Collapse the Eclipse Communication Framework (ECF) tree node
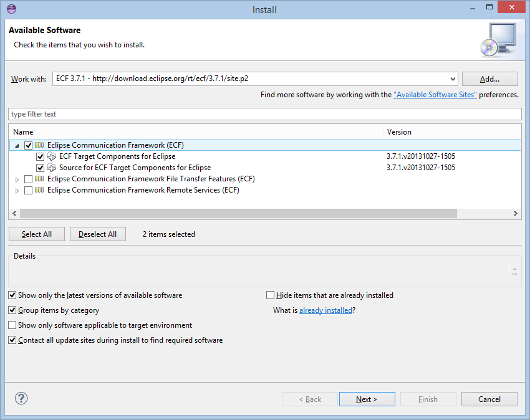This screenshot has height=420, width=530. click(x=17, y=146)
